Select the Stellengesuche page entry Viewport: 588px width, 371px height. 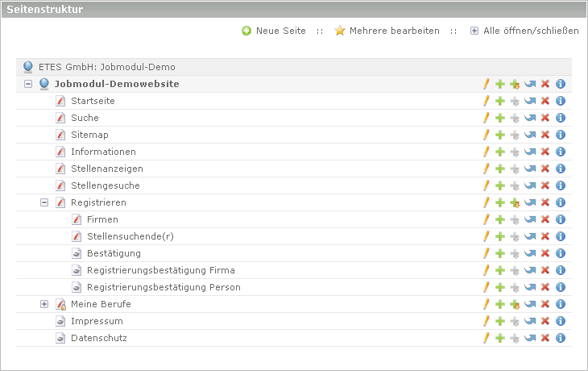coord(106,185)
